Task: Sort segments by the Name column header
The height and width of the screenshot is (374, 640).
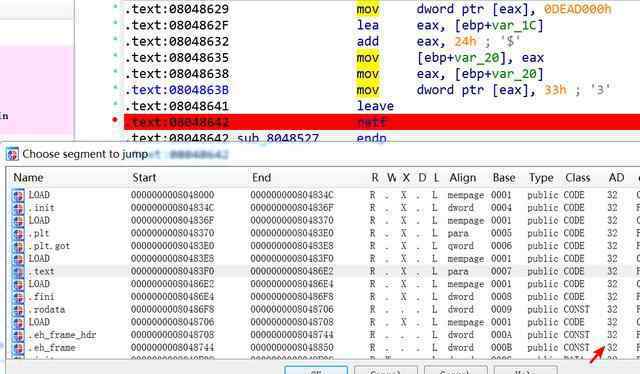Action: (28, 178)
